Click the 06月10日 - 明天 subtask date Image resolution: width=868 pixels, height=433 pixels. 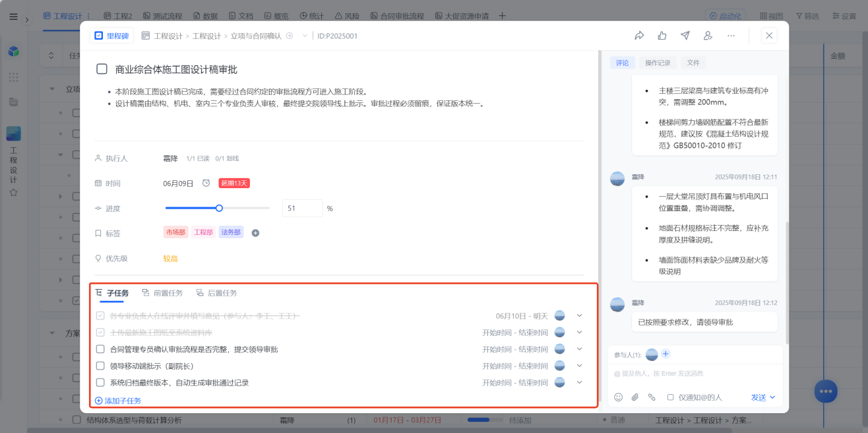[522, 316]
